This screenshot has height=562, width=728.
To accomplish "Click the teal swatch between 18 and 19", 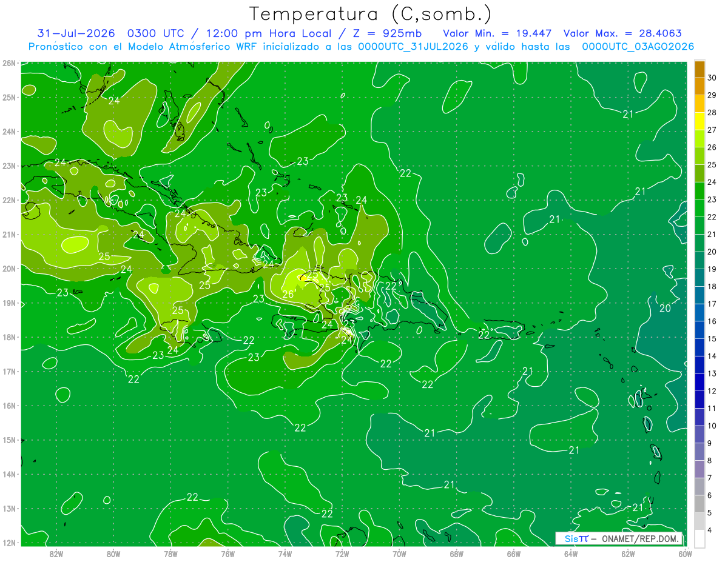I will (x=699, y=278).
